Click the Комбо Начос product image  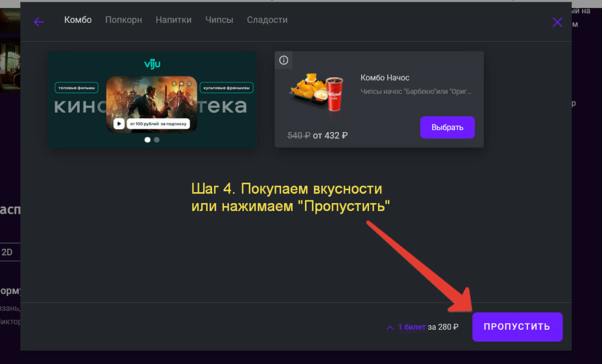[x=317, y=92]
